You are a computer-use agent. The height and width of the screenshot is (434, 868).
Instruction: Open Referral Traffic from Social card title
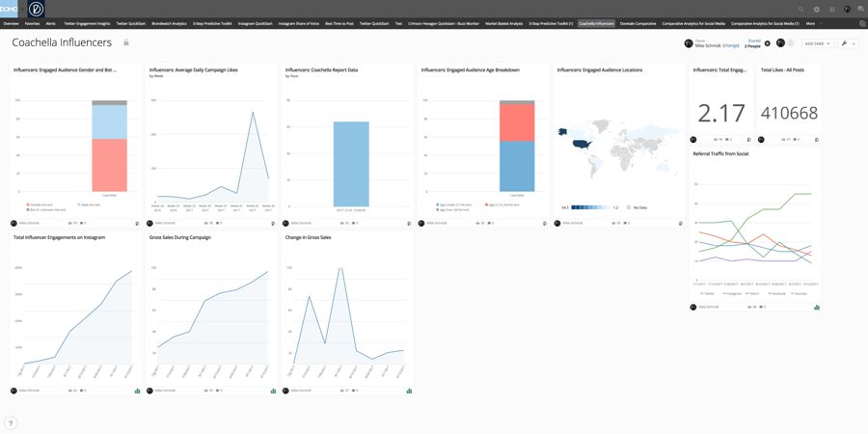coord(720,153)
